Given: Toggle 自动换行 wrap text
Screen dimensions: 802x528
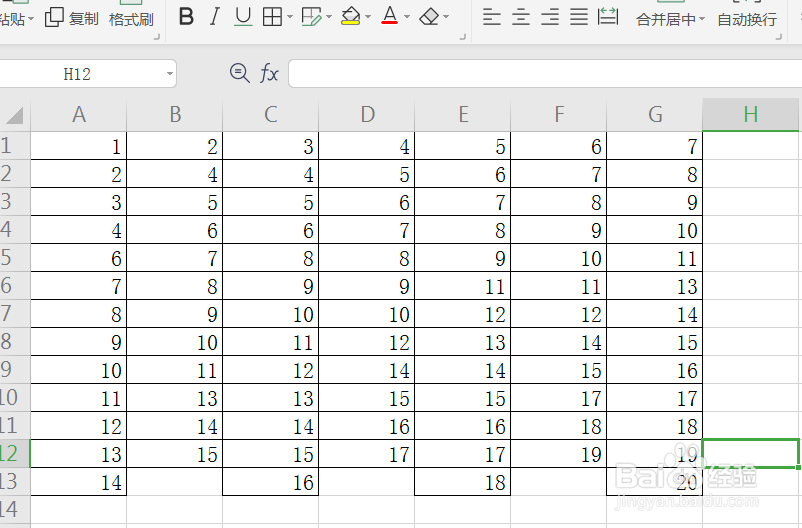Looking at the screenshot, I should coord(747,19).
